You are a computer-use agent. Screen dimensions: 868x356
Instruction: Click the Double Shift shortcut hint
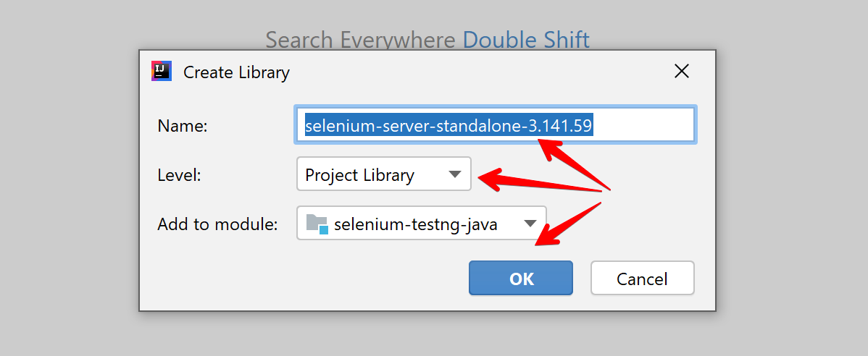(526, 40)
